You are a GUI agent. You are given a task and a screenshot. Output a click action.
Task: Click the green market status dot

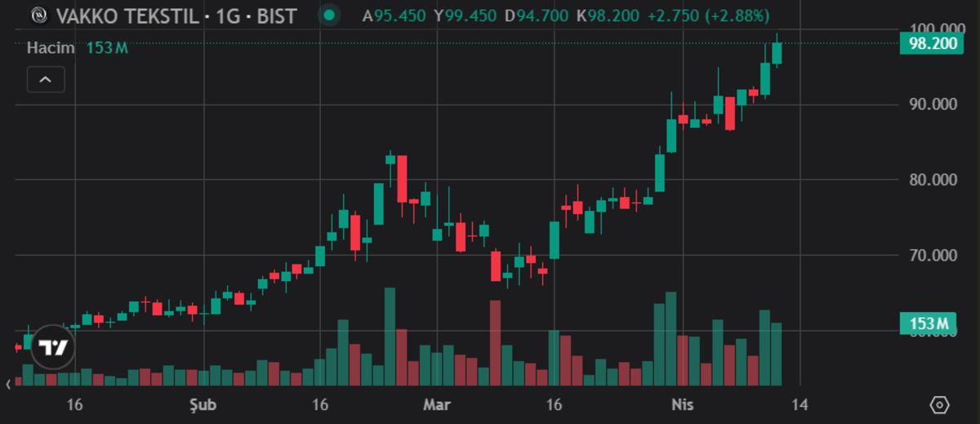click(x=329, y=16)
